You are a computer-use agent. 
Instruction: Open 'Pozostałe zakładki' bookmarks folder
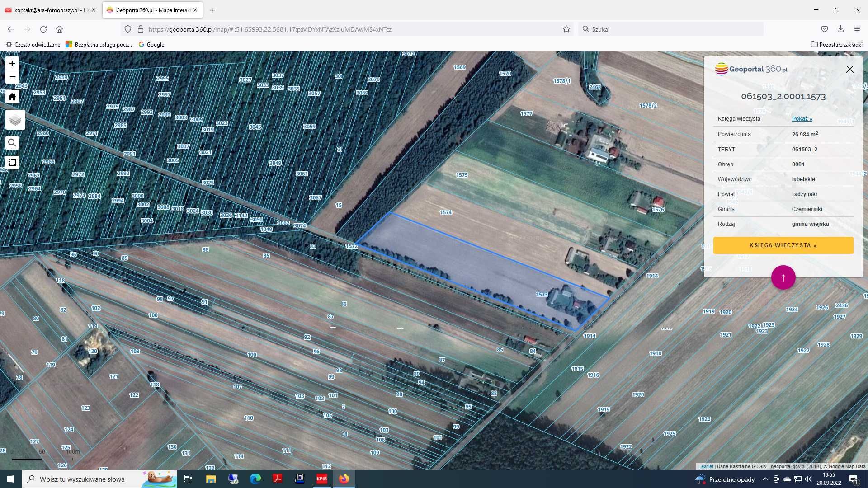point(837,44)
